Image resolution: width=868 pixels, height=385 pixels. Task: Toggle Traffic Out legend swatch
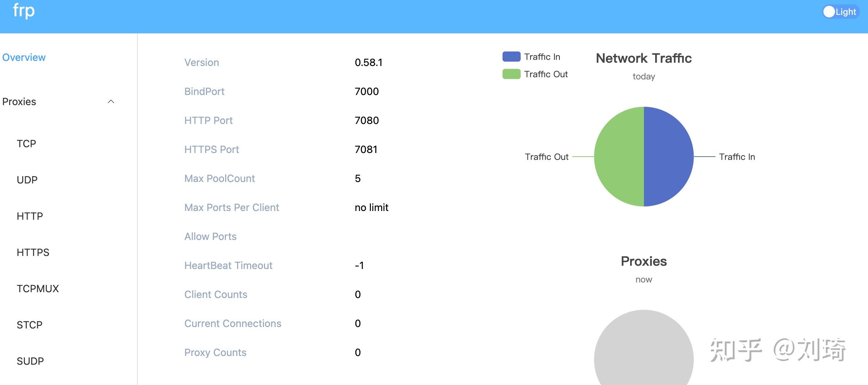(511, 74)
